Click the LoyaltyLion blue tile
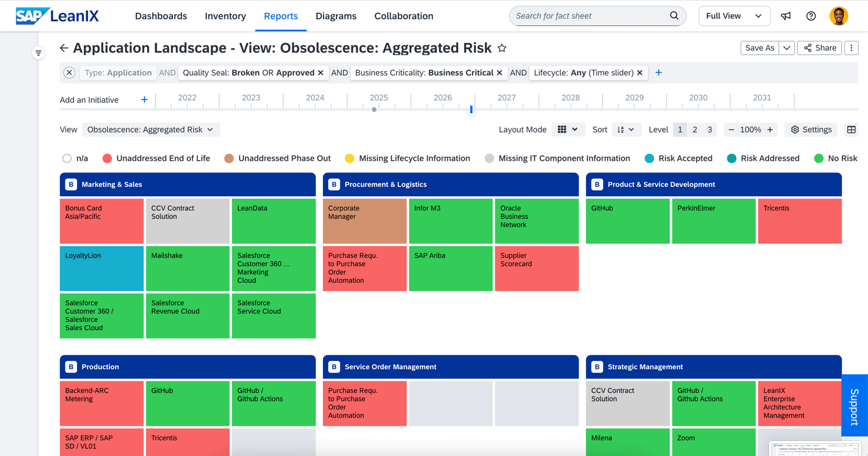 pos(102,269)
